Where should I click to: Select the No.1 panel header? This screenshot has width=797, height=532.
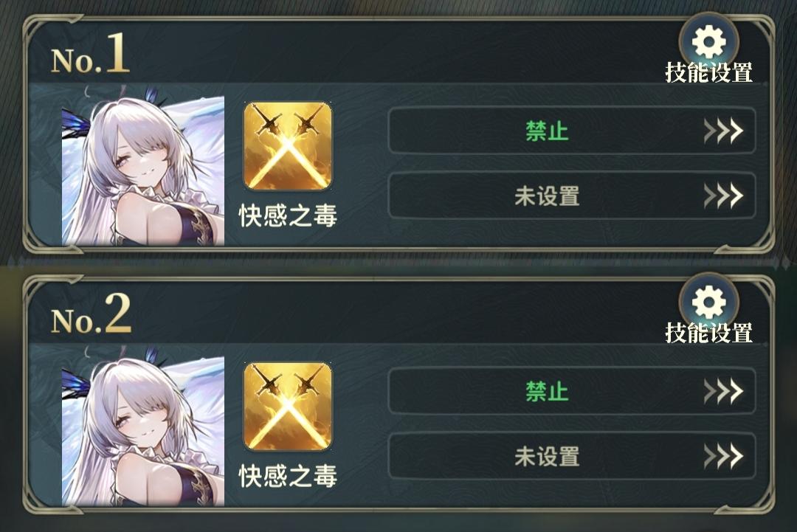(91, 54)
